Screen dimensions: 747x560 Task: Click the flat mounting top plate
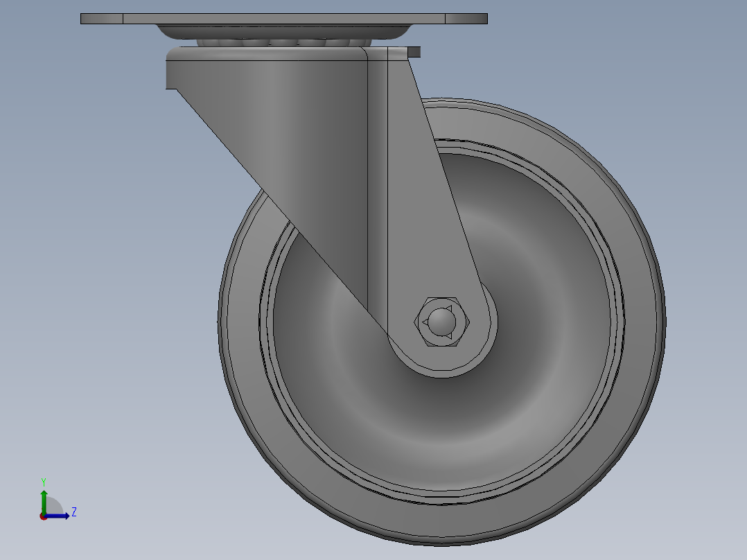(284, 19)
